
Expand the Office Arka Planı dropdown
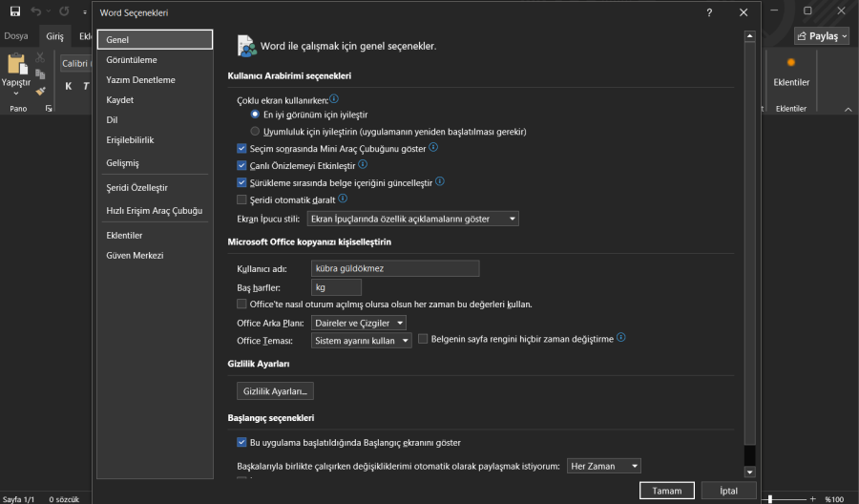click(360, 324)
